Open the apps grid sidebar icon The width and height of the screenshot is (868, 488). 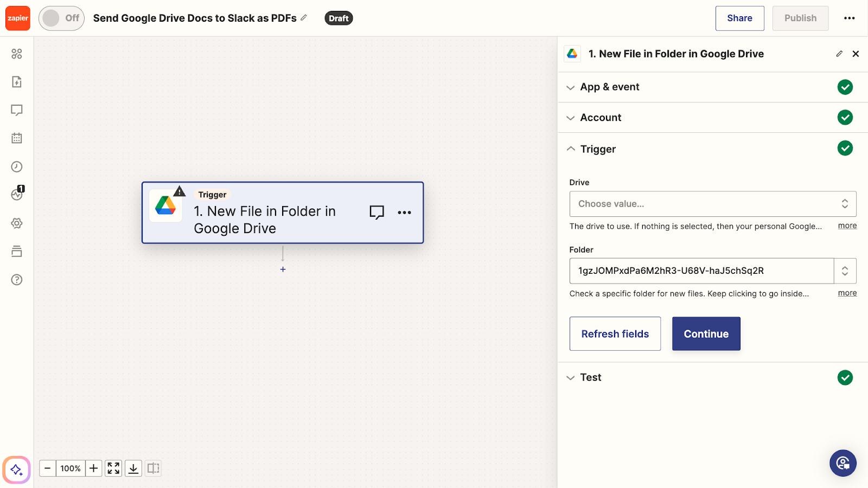pos(17,54)
